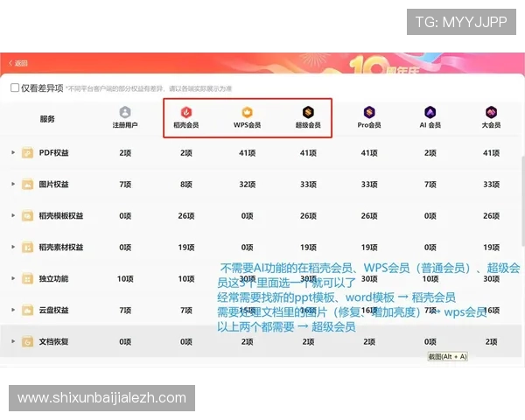Click the 稻壳模板权益 row icon
The height and width of the screenshot is (420, 525).
pyautogui.click(x=27, y=216)
